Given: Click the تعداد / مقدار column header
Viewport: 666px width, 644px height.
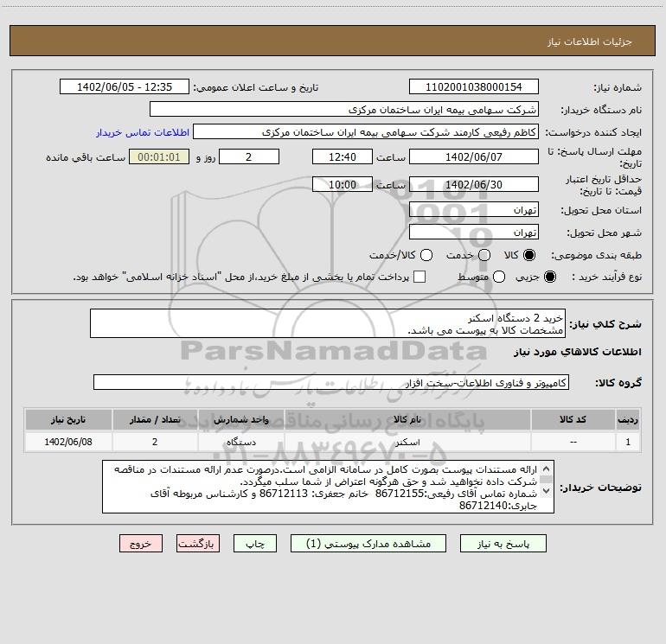Looking at the screenshot, I should [x=155, y=420].
